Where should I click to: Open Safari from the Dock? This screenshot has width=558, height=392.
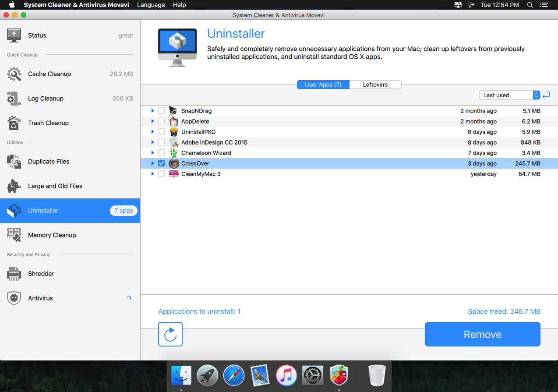pos(234,375)
